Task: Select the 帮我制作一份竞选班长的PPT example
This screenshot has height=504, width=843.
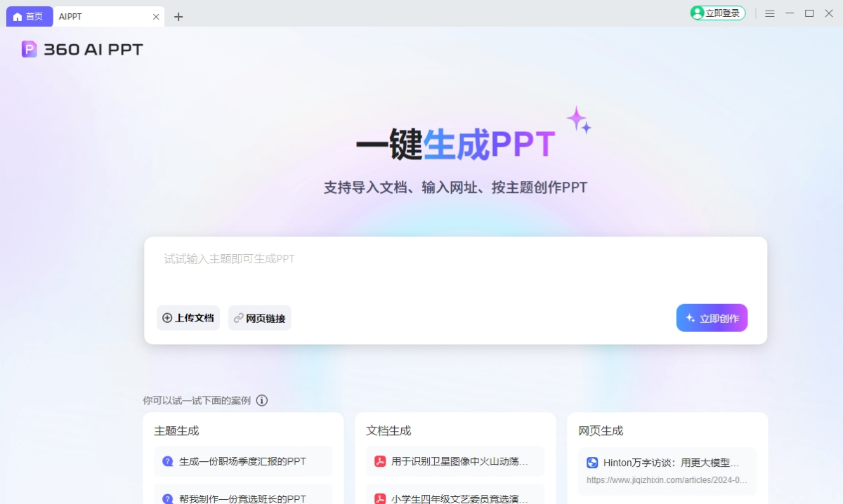Action: coord(242,498)
